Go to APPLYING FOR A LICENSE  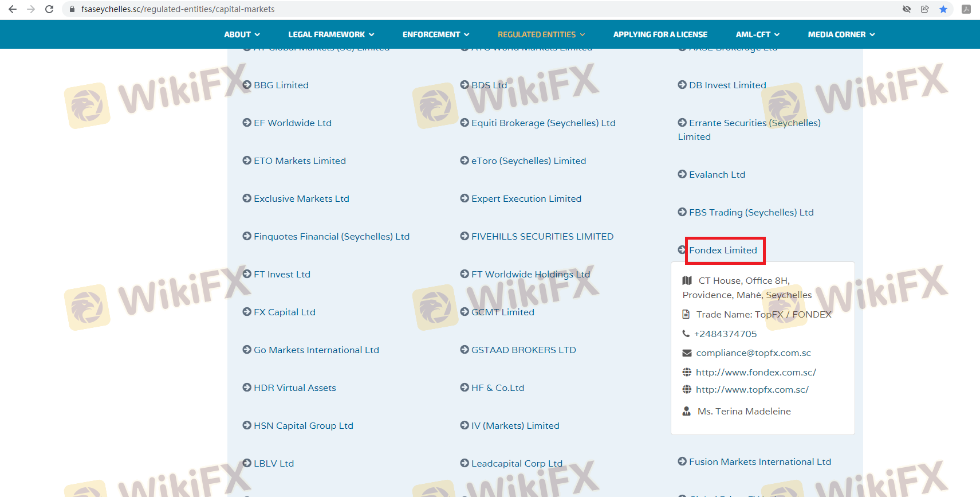tap(660, 34)
